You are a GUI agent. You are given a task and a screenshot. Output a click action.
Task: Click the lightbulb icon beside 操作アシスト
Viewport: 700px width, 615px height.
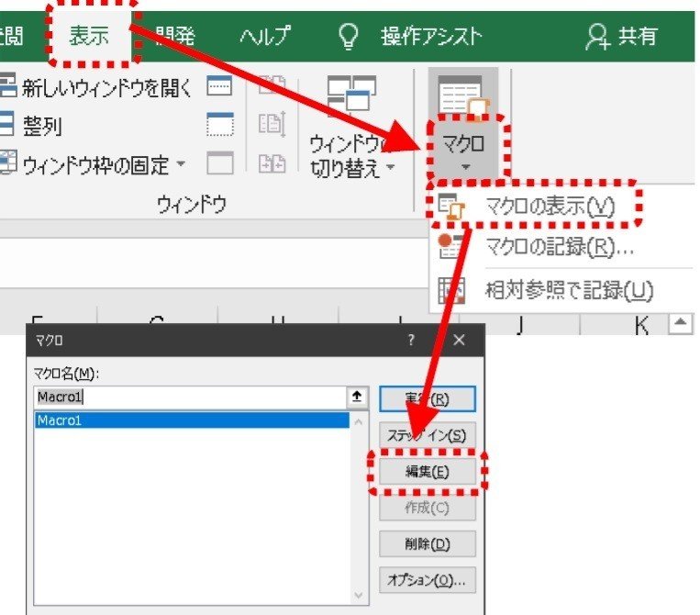[349, 36]
